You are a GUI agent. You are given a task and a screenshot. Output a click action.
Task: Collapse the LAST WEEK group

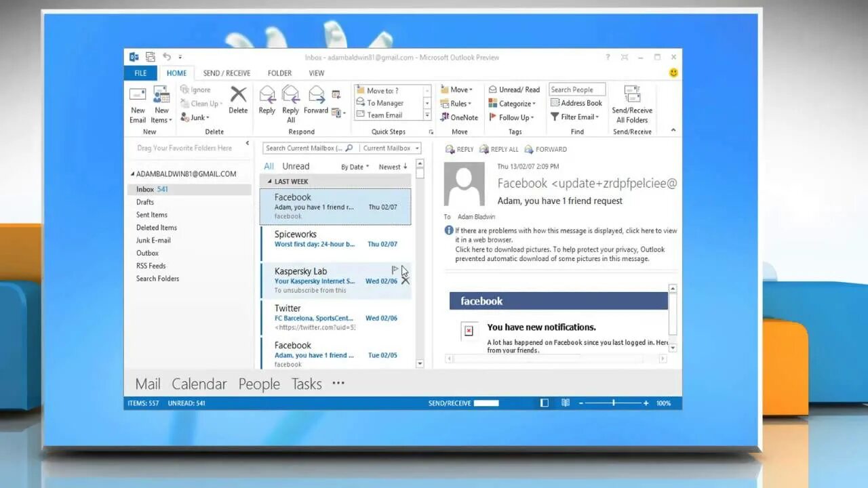tap(269, 182)
